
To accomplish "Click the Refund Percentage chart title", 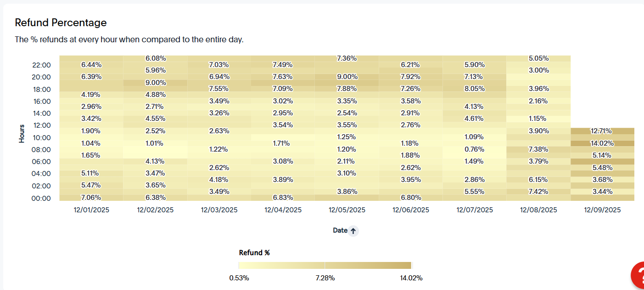I will pyautogui.click(x=61, y=23).
